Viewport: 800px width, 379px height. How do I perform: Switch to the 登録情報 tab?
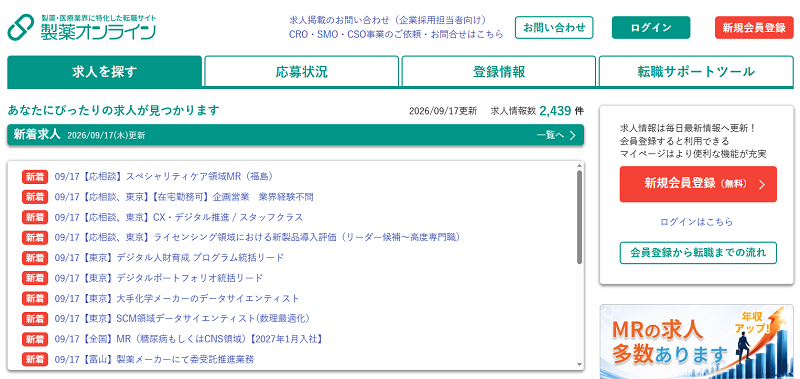click(x=499, y=72)
